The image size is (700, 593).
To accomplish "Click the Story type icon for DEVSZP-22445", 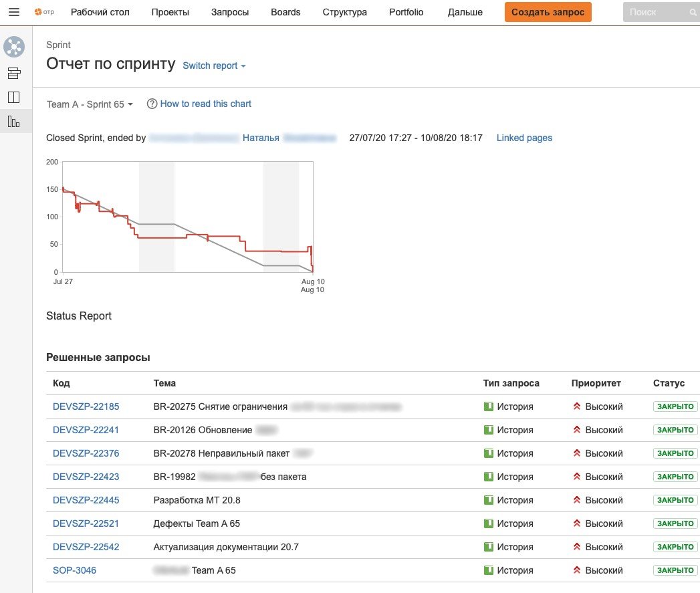I will pos(489,500).
